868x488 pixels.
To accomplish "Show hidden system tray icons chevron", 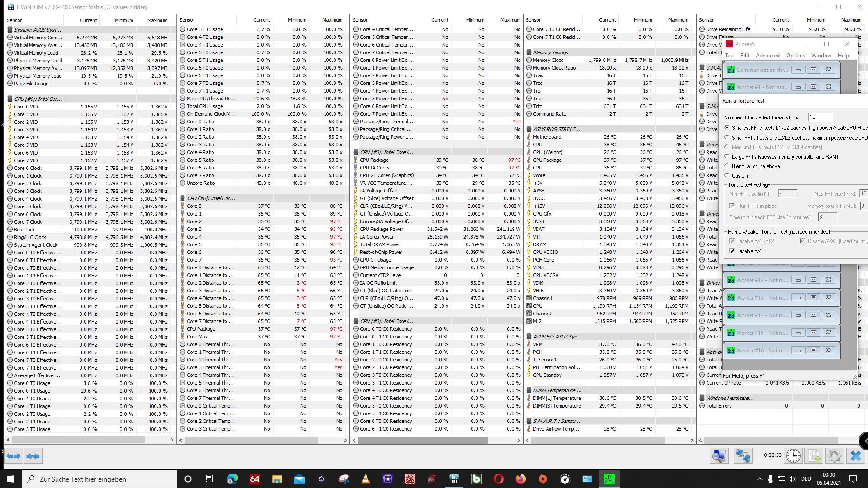I will tap(759, 479).
